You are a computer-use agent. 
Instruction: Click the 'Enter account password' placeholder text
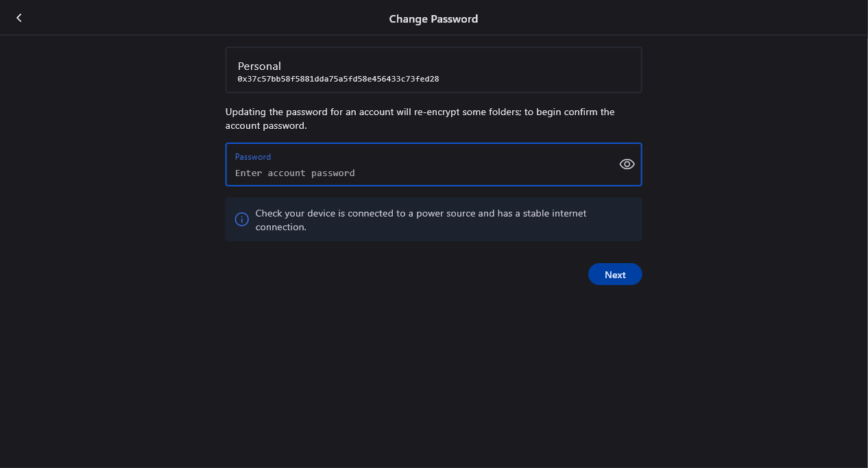pyautogui.click(x=295, y=173)
